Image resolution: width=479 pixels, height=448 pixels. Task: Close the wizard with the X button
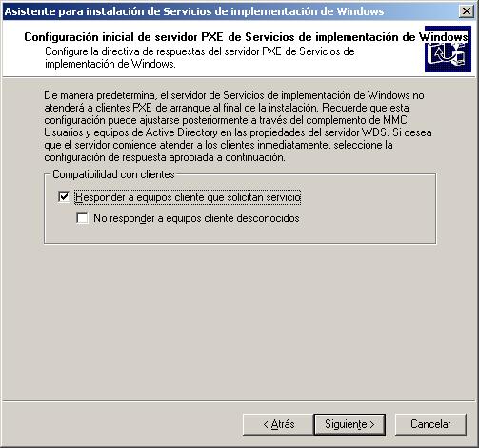click(467, 11)
